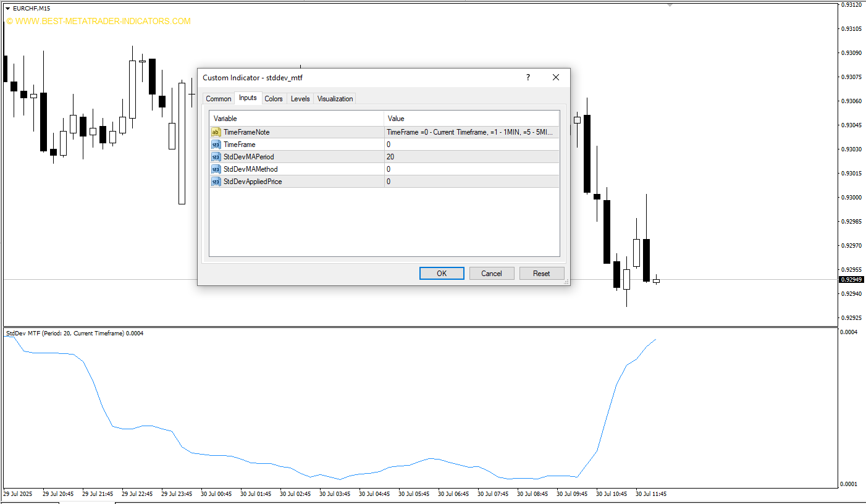
Task: Expand the EURCHF,M15 chart arrow
Action: click(x=7, y=8)
